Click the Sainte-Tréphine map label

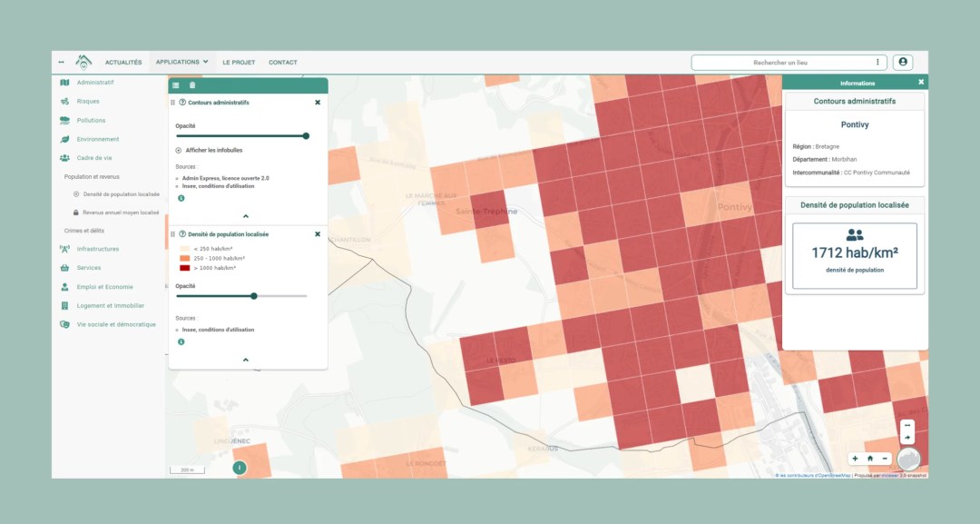(486, 212)
